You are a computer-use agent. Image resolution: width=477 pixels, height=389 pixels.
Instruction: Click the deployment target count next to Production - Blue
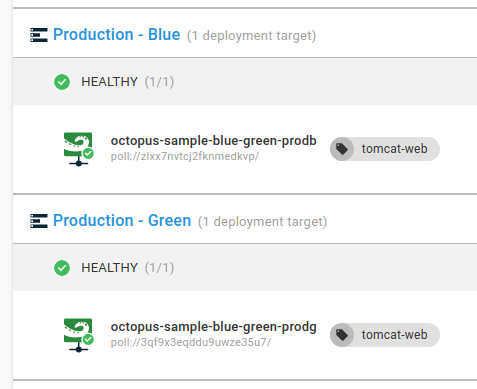(251, 35)
